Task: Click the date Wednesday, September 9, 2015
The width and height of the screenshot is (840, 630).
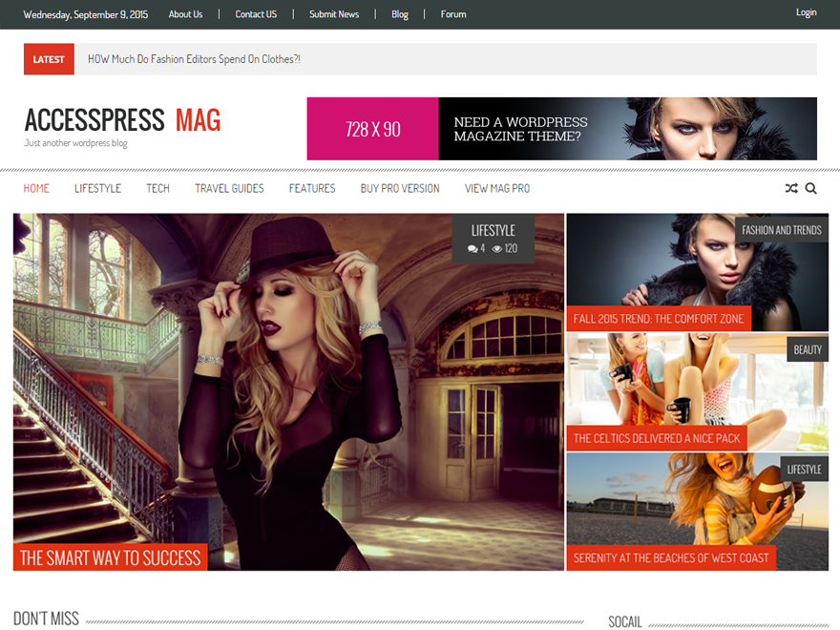Action: (86, 14)
